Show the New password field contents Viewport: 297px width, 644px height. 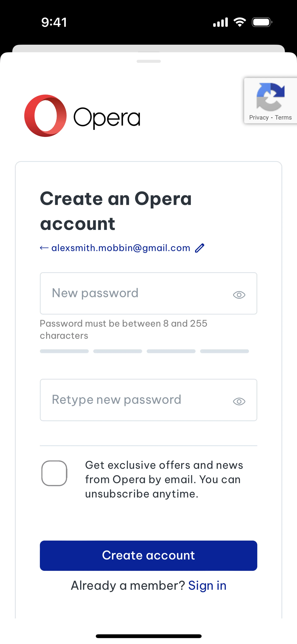[x=239, y=295]
